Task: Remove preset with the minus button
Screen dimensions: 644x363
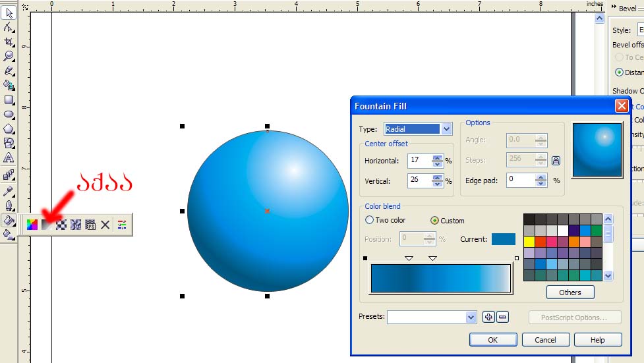Action: pos(503,317)
